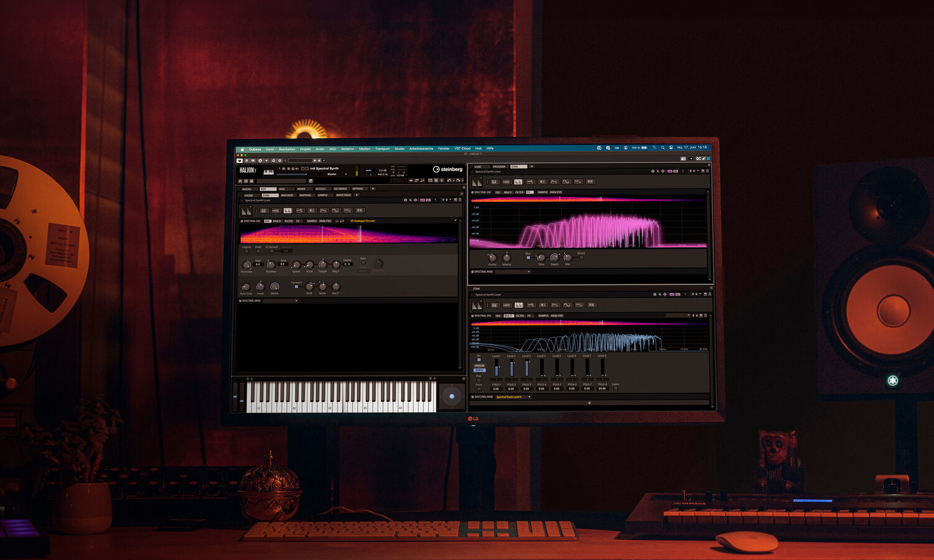Image resolution: width=934 pixels, height=560 pixels.
Task: Expand the Cubase plug-in toolbar dropdown arrow
Action: coord(324,161)
